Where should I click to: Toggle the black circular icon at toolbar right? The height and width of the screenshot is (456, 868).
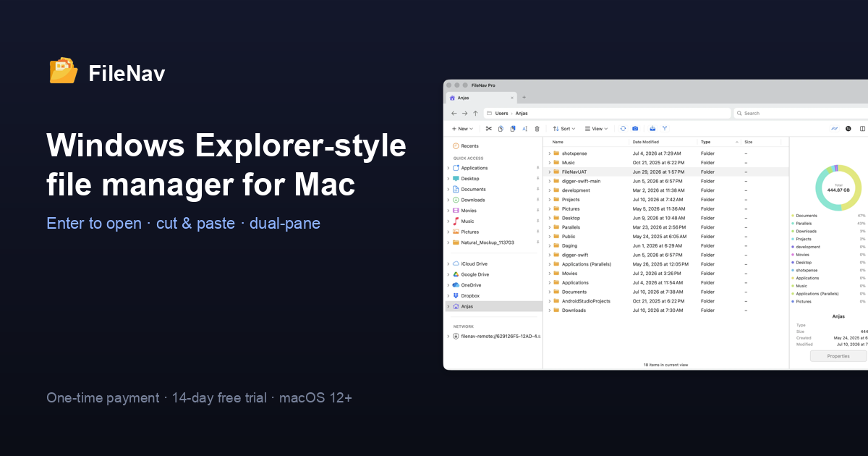[848, 129]
